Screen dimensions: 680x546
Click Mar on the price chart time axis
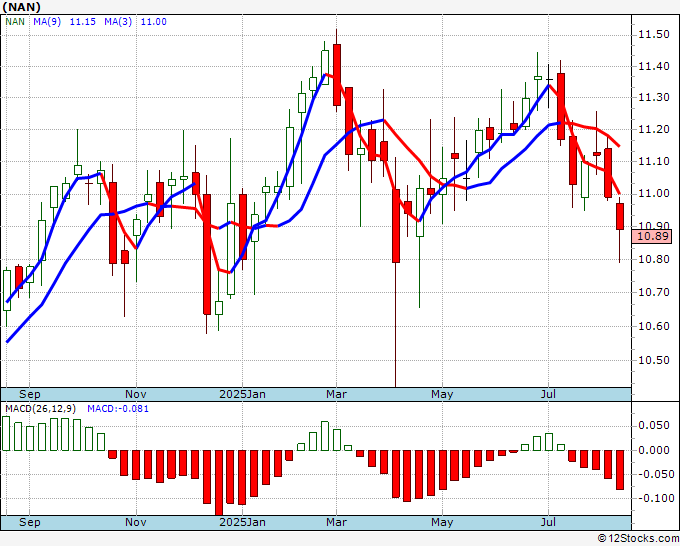pyautogui.click(x=337, y=394)
